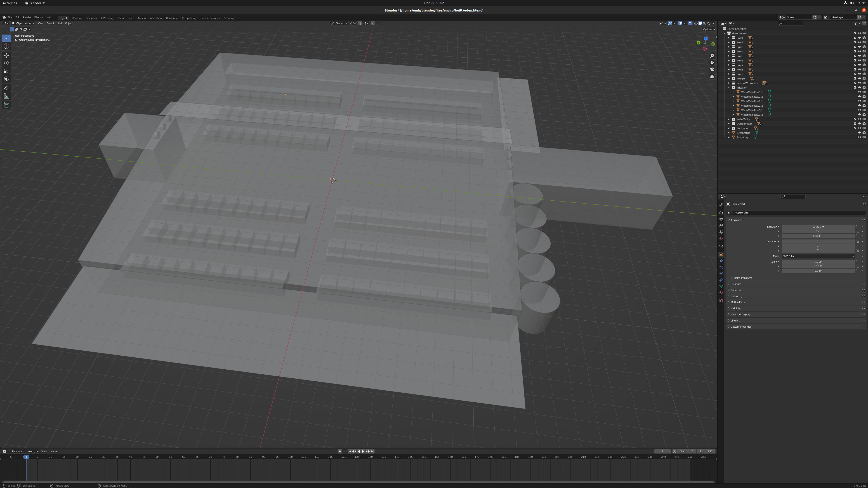Toggle the camera view icon
This screenshot has width=868, height=488.
pos(712,69)
